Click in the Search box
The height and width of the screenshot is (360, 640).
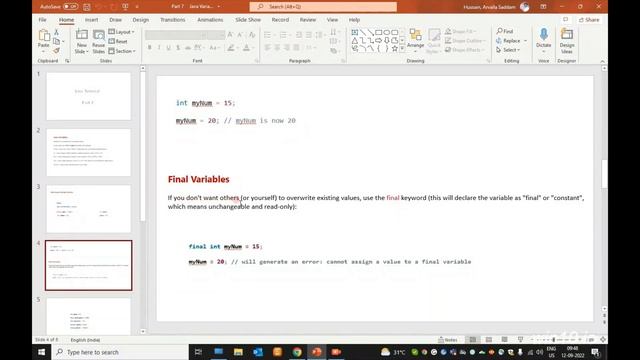[x=323, y=7]
